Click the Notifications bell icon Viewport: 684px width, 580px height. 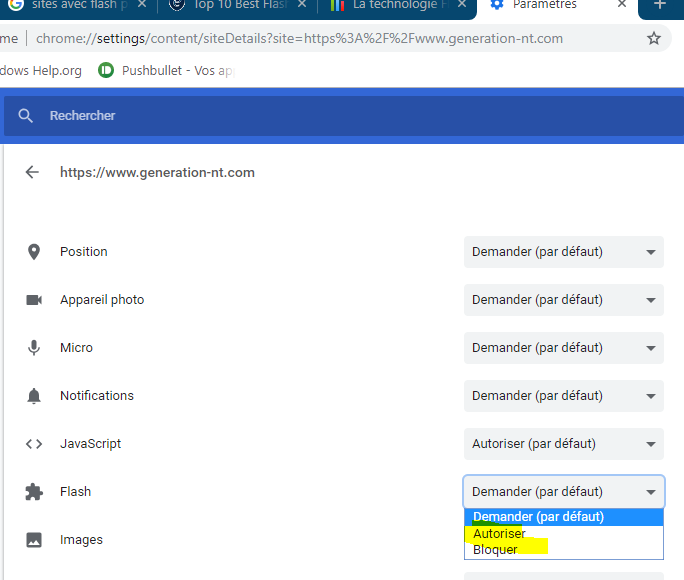pos(34,396)
